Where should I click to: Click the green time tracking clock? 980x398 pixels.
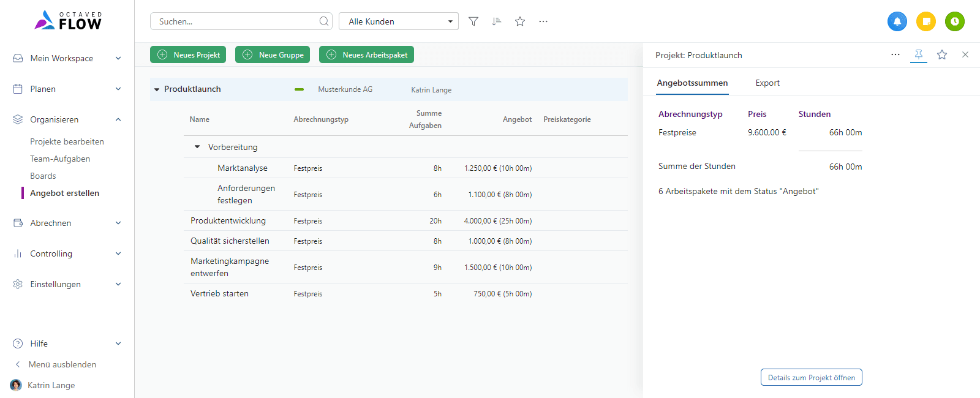(954, 21)
